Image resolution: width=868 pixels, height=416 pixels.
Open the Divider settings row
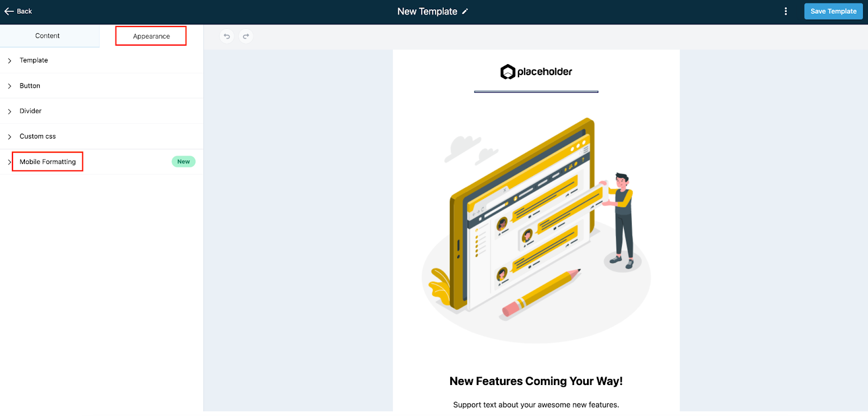click(101, 111)
